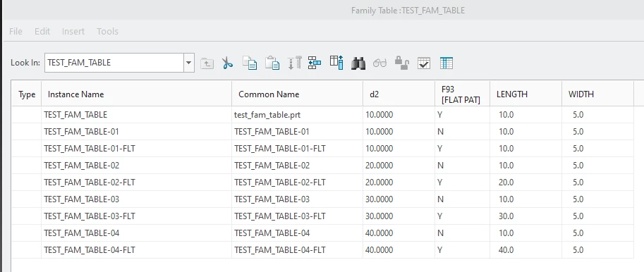Select instance name TEST_FAM_TABLE-01-FLT

coord(136,149)
